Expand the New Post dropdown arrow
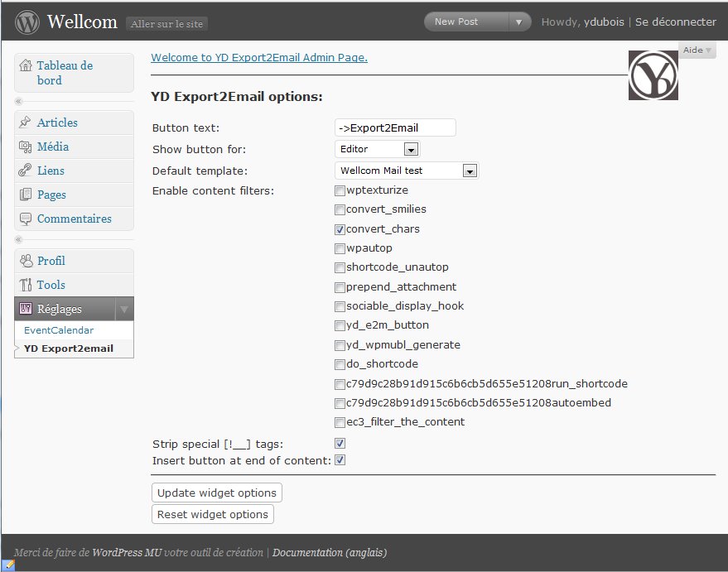 (519, 22)
